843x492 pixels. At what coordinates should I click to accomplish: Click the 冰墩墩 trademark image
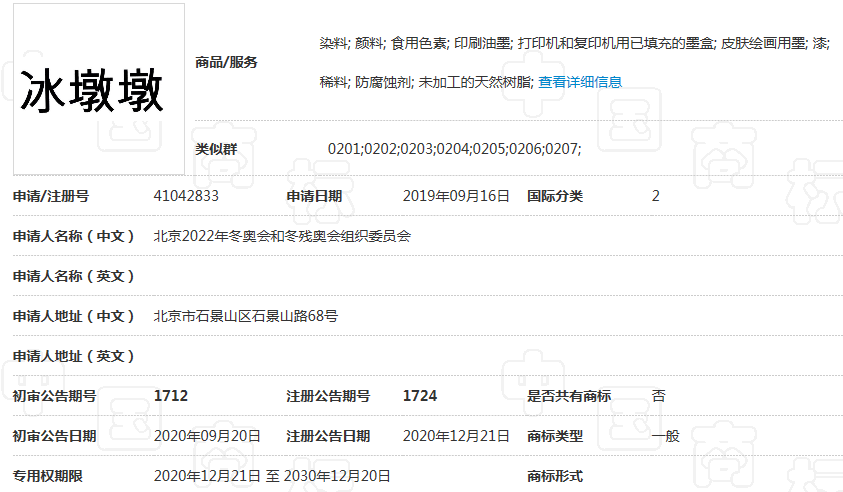tap(99, 89)
